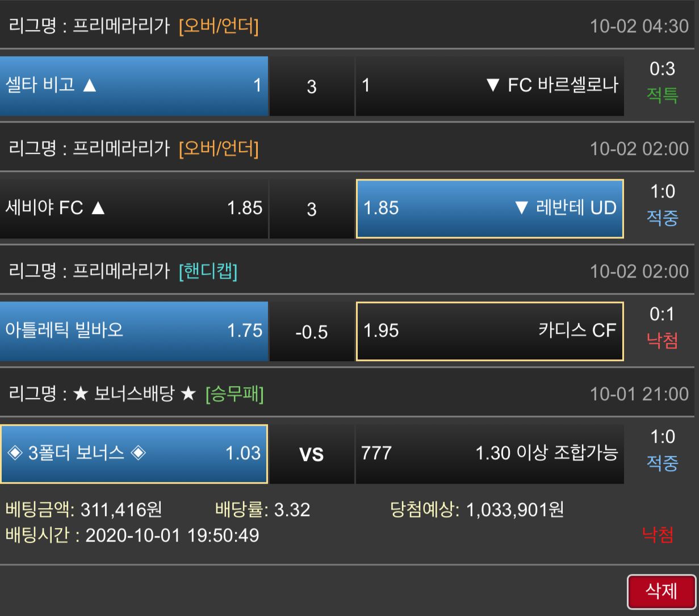Click the 1.30 이상 조합가능 cell
This screenshot has height=616, width=699.
(489, 454)
